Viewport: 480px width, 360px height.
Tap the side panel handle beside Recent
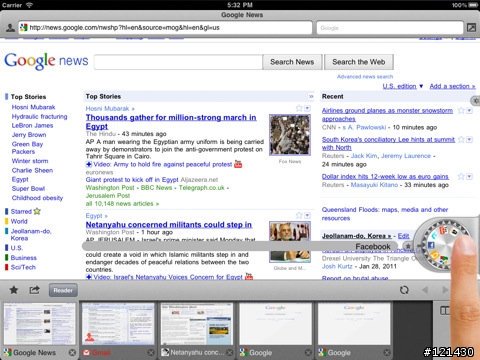click(x=476, y=101)
